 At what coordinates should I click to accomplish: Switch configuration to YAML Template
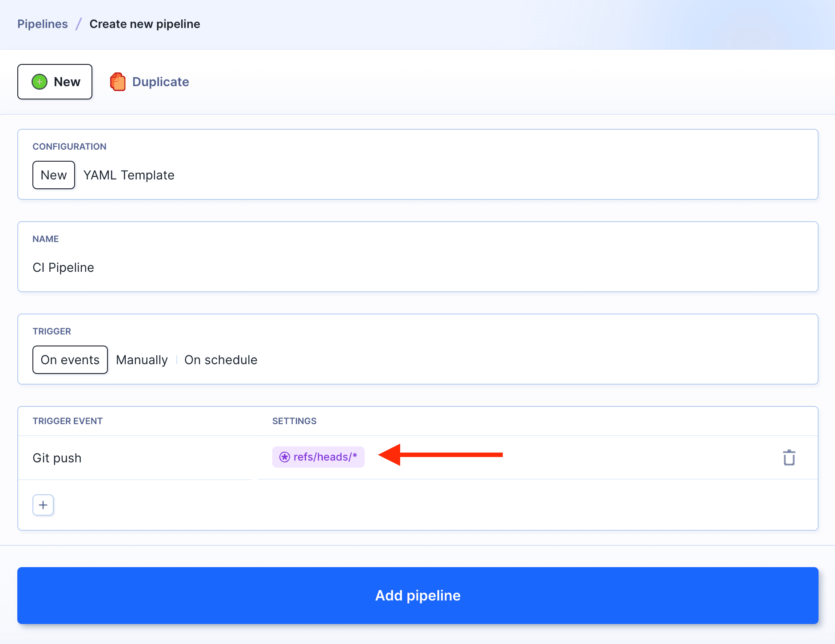click(129, 175)
